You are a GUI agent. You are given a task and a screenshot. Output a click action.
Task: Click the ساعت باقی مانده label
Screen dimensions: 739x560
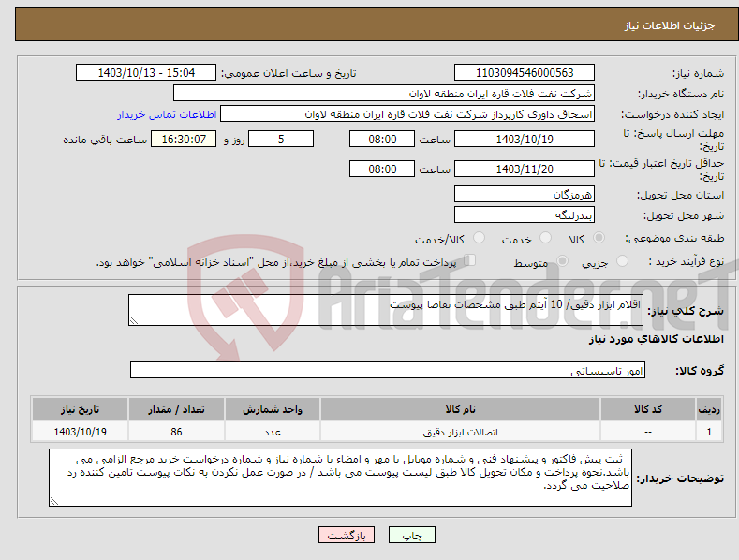[105, 140]
